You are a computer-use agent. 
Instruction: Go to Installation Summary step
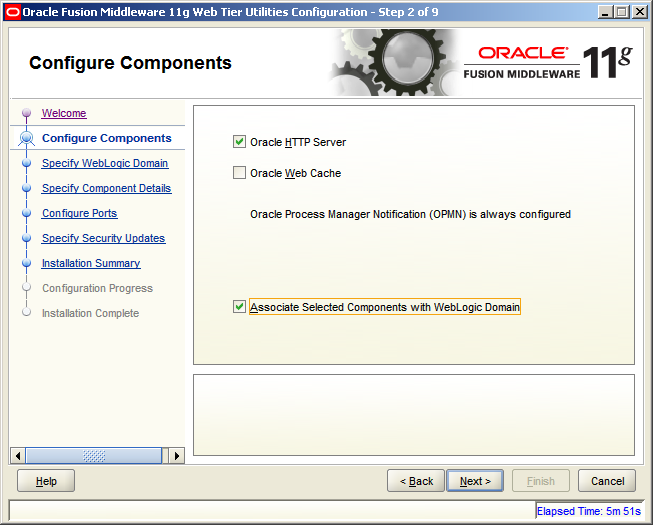(91, 263)
